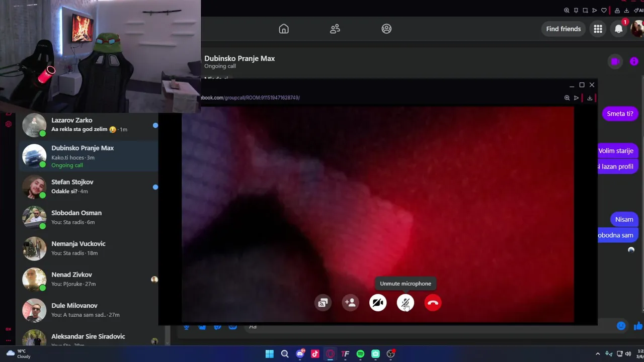Open TikTok from the taskbar
The height and width of the screenshot is (362, 644).
tap(315, 354)
